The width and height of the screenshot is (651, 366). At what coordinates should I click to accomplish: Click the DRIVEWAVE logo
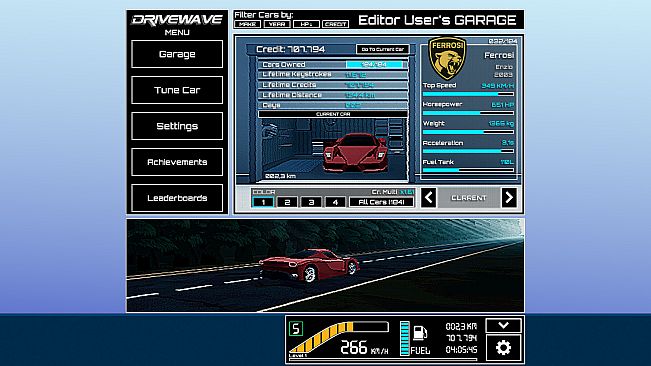pyautogui.click(x=177, y=20)
